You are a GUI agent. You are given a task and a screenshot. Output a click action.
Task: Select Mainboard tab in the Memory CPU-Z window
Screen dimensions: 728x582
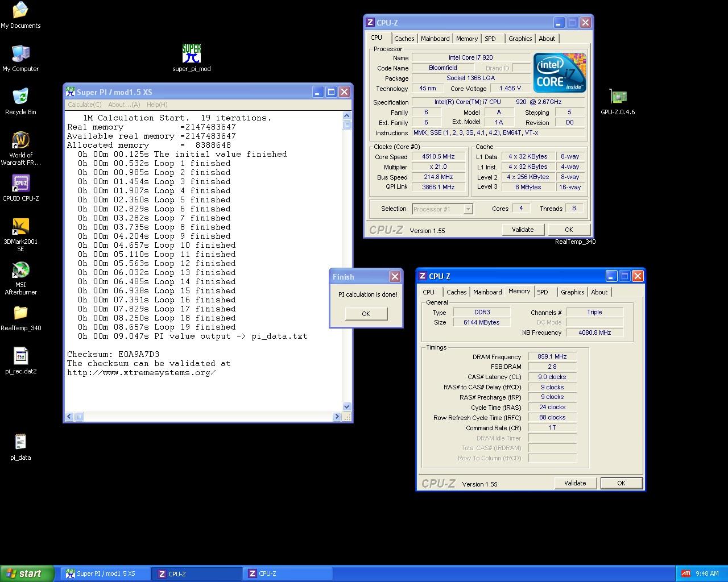point(487,292)
